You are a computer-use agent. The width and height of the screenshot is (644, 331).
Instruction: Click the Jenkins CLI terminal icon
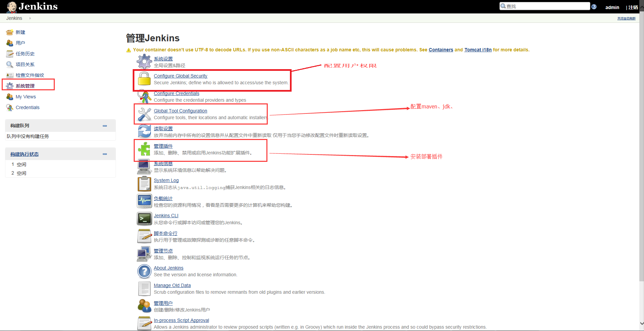click(144, 219)
